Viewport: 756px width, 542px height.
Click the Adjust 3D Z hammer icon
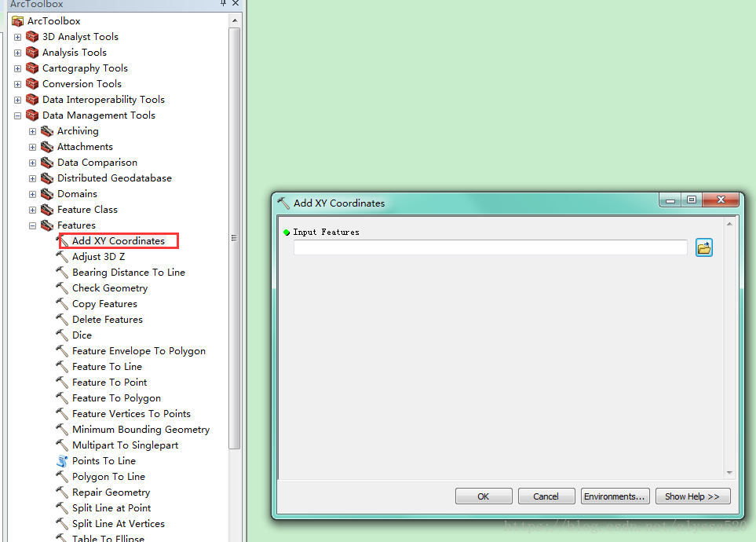(62, 257)
